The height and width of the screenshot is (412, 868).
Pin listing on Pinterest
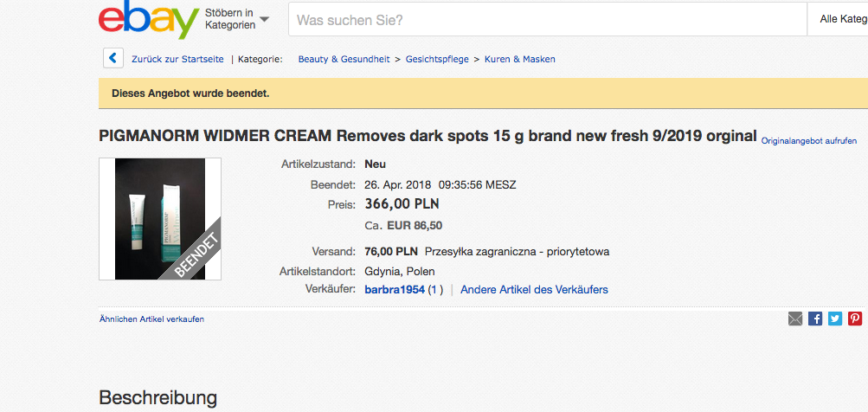(855, 319)
